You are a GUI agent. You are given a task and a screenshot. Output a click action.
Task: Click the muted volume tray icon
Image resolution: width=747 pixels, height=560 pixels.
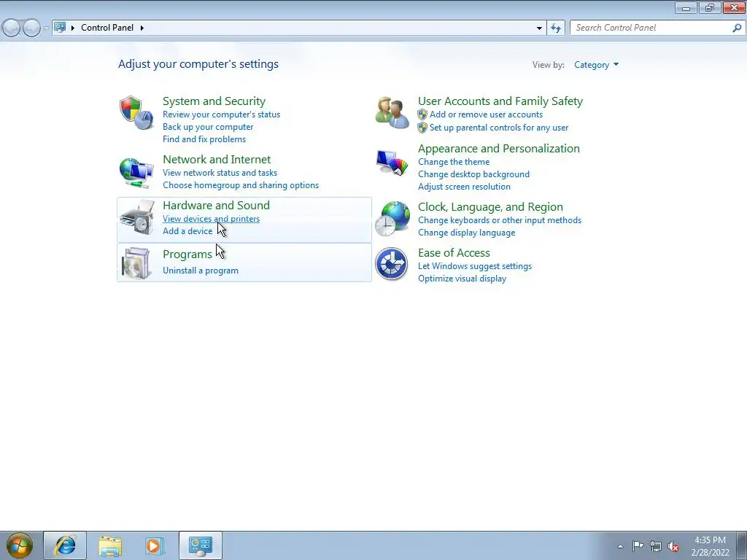(673, 547)
